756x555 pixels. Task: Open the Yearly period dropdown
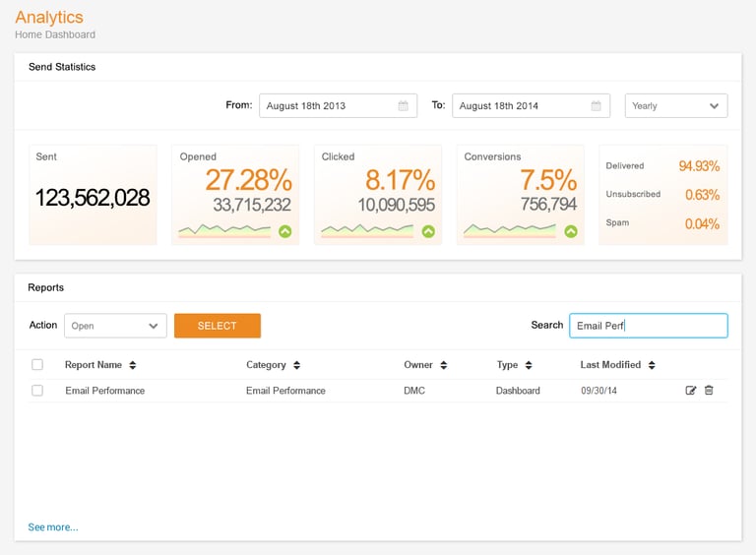[x=676, y=105]
